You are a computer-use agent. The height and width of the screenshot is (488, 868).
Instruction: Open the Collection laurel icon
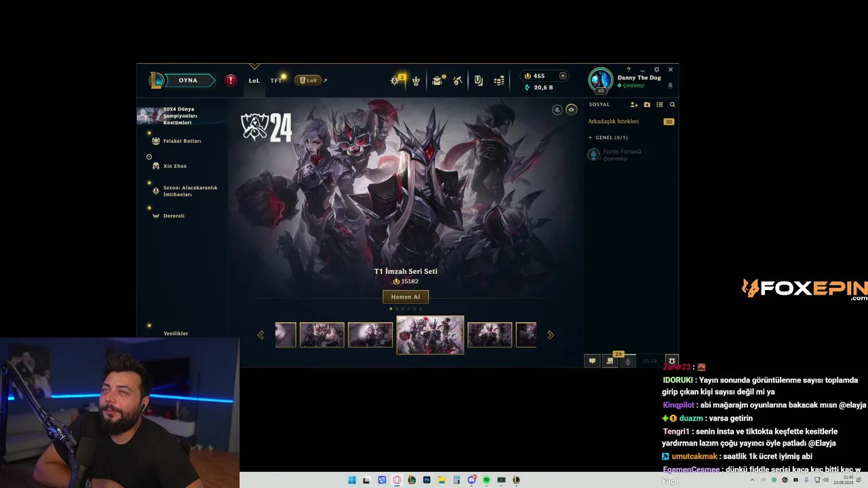(x=416, y=81)
